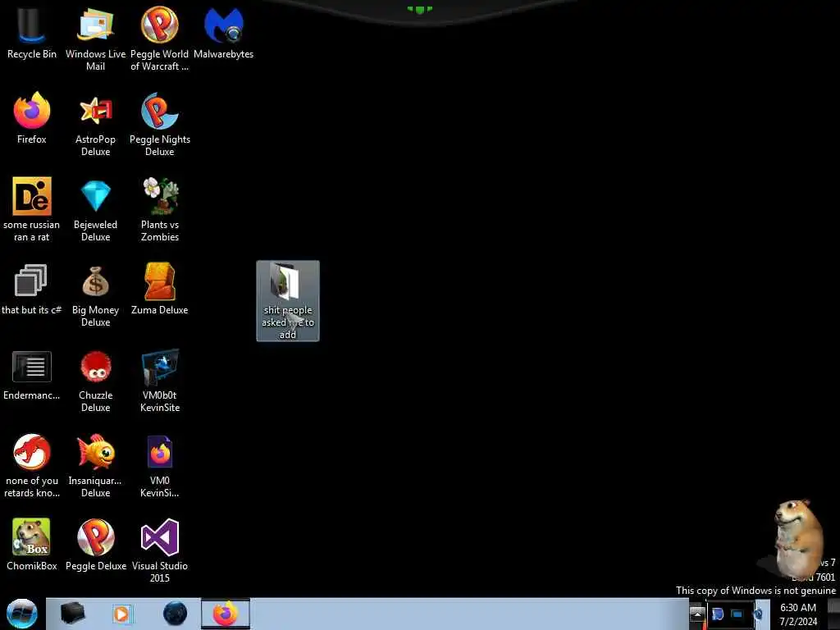Select VM0 KevinSi... Firefox file icon

[160, 466]
